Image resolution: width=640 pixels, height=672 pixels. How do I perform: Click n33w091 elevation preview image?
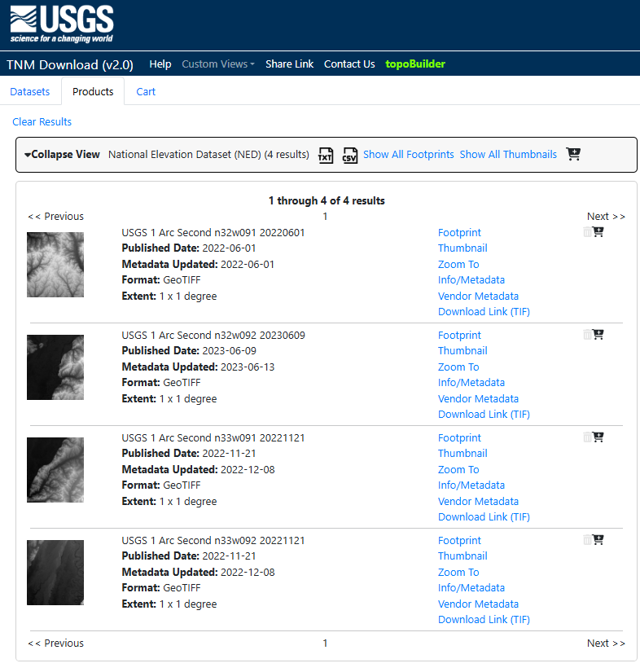(55, 470)
